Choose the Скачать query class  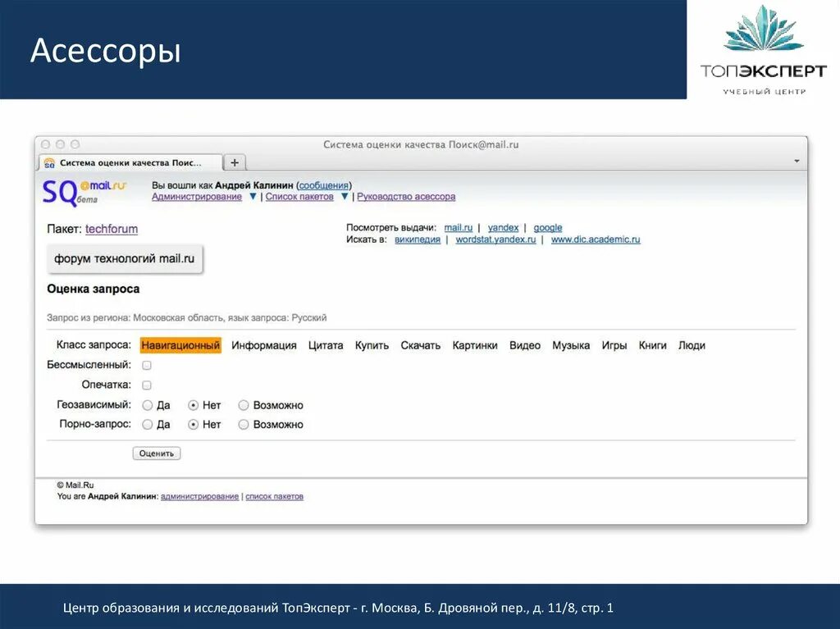tap(421, 345)
